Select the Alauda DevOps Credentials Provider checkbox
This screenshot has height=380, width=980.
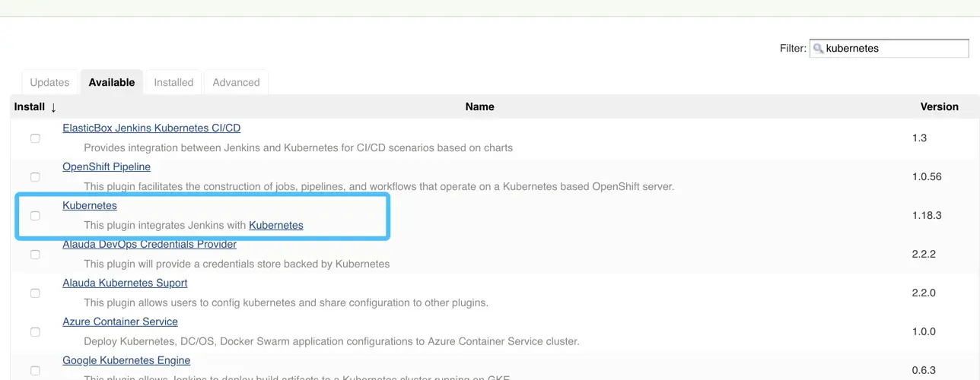pyautogui.click(x=35, y=255)
